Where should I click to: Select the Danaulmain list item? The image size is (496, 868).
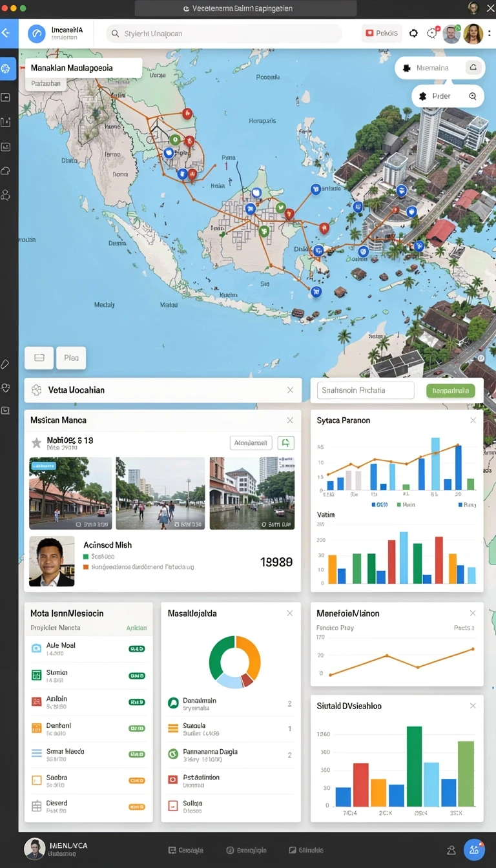point(231,703)
